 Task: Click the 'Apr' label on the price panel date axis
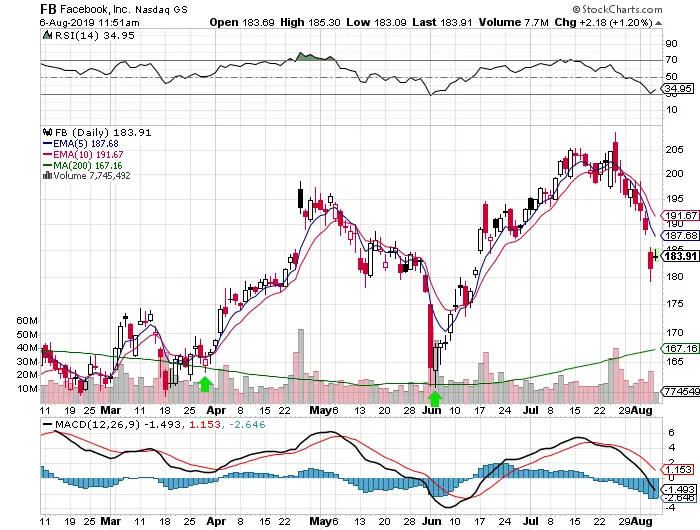pyautogui.click(x=216, y=410)
